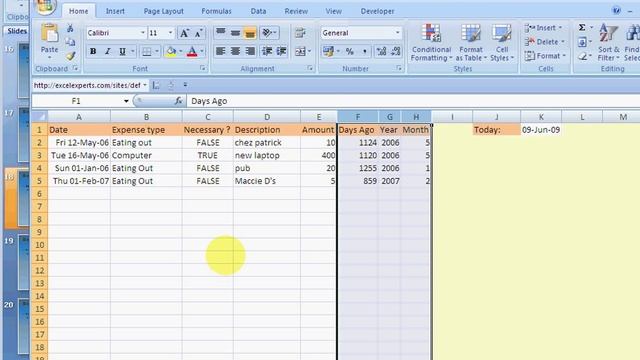This screenshot has height=360, width=640.
Task: Open the Format as Table gallery
Action: click(x=471, y=42)
